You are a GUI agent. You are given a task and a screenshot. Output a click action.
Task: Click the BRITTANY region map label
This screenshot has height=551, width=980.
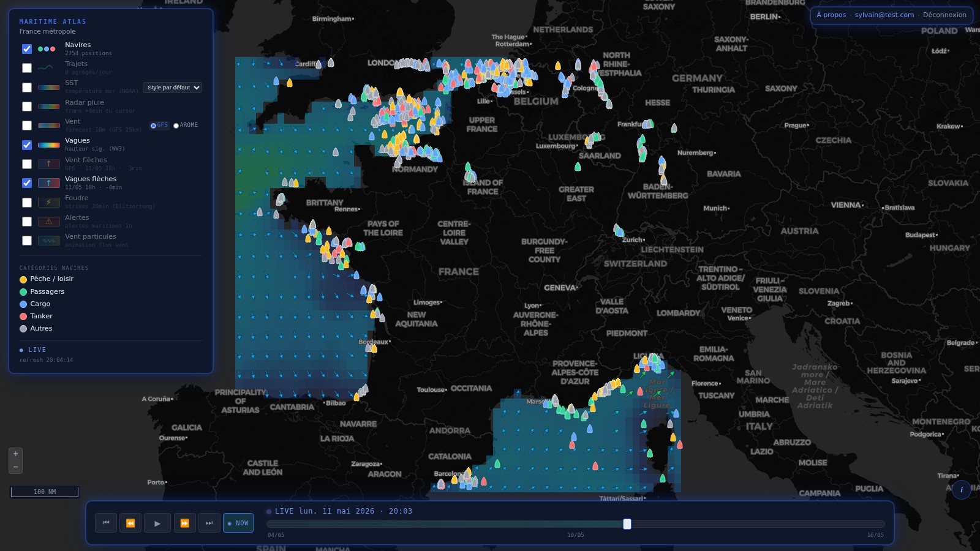pos(325,203)
